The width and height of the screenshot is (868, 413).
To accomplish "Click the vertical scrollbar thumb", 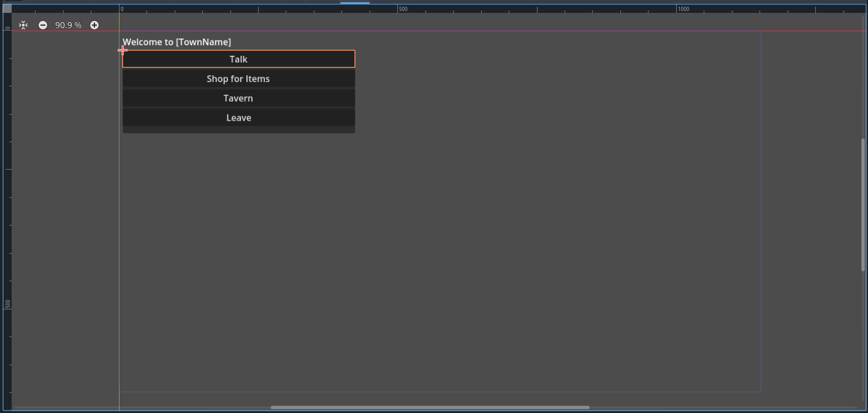I will (x=863, y=205).
